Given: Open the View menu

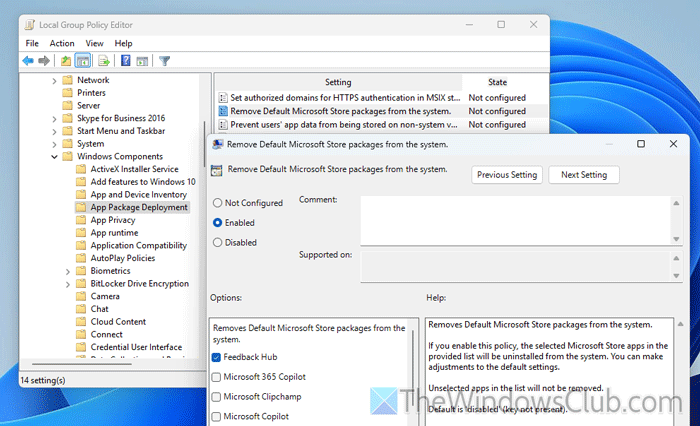Looking at the screenshot, I should tap(94, 43).
